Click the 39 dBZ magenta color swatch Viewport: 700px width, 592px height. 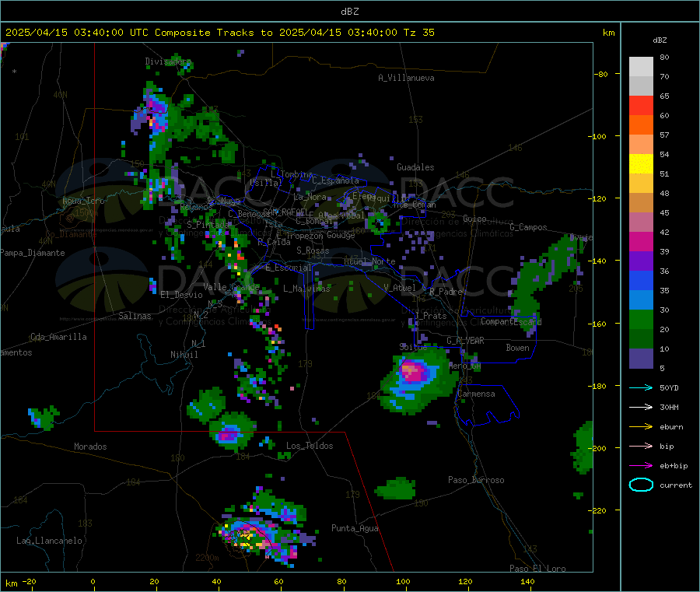pos(641,241)
